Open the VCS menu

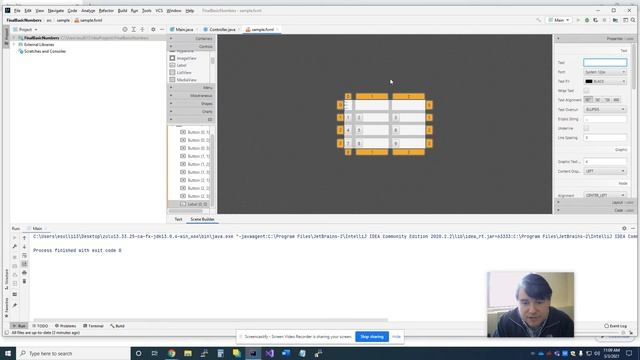(x=159, y=11)
